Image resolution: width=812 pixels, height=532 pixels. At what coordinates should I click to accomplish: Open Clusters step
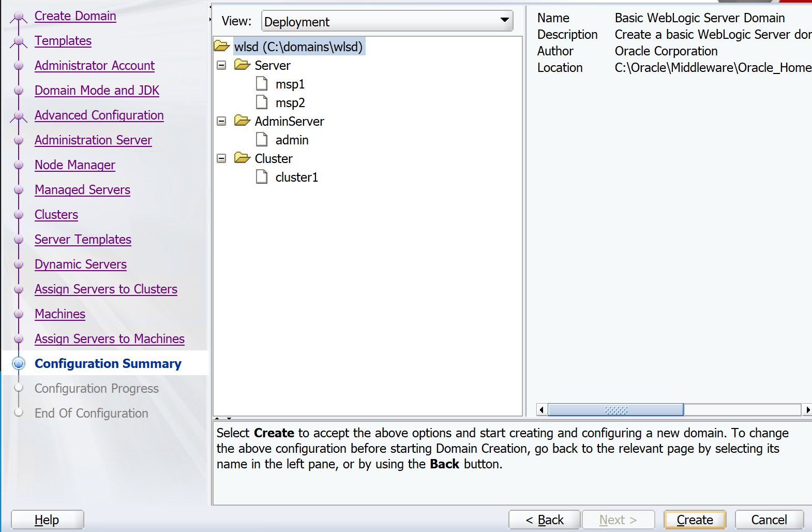(56, 215)
